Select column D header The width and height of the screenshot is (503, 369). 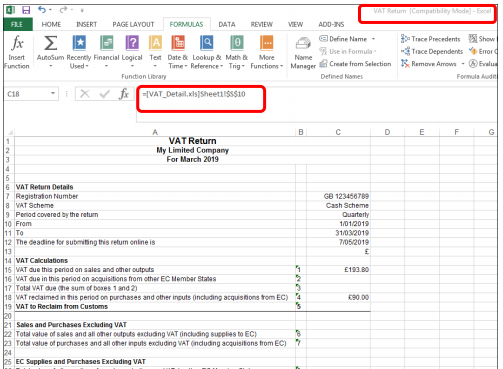pos(387,132)
